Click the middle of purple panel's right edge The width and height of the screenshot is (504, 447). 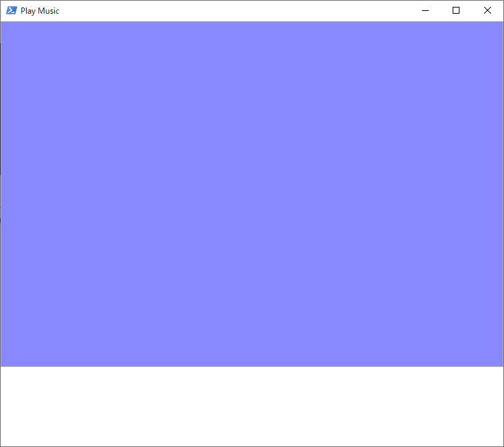coord(502,194)
